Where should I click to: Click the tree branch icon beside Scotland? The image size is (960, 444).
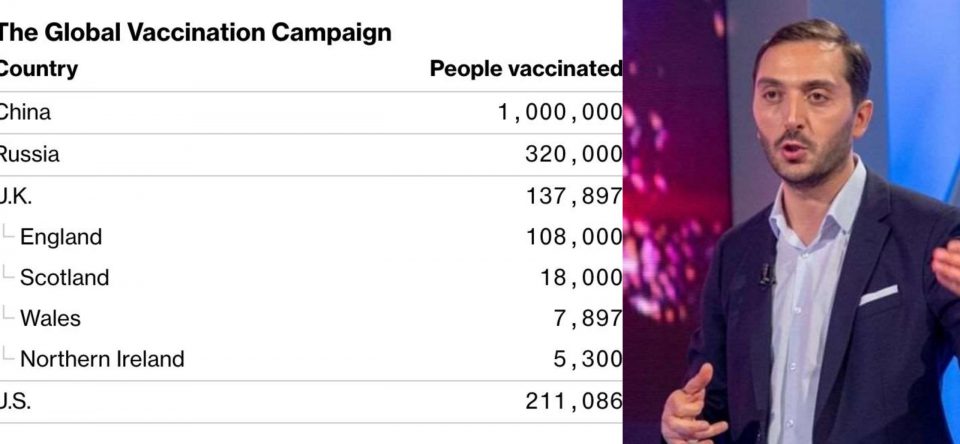tap(8, 273)
